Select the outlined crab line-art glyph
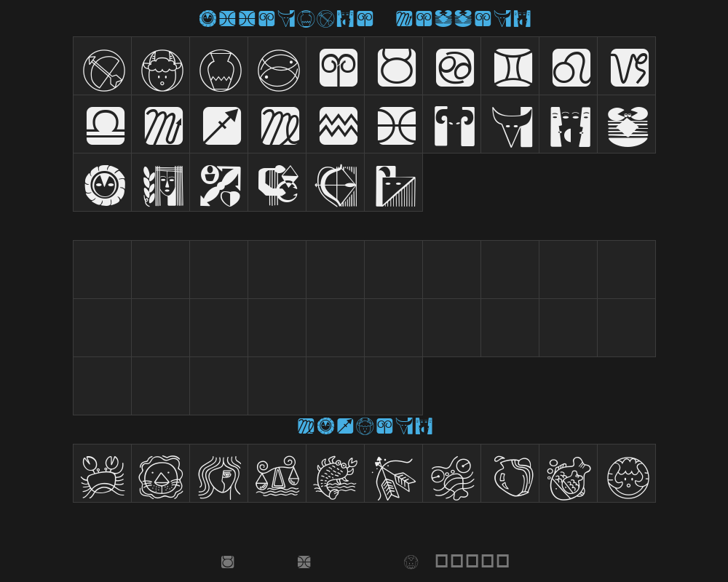 click(x=102, y=474)
